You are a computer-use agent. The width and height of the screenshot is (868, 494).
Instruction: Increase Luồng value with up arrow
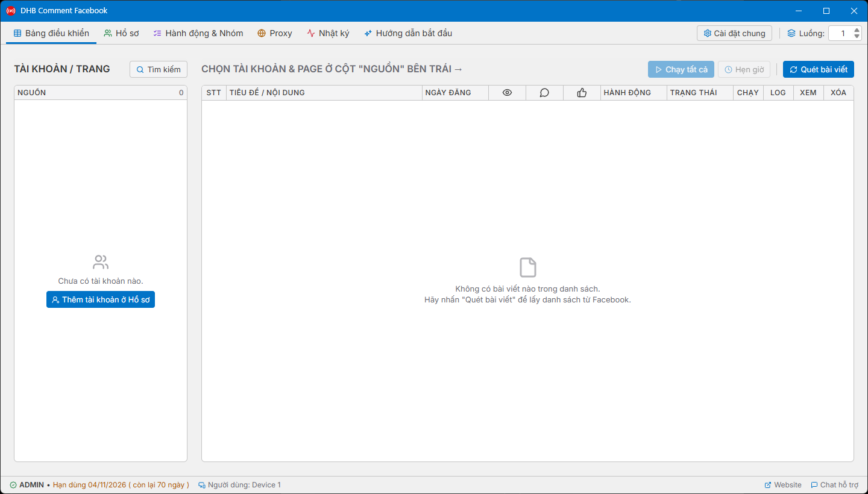tap(857, 30)
